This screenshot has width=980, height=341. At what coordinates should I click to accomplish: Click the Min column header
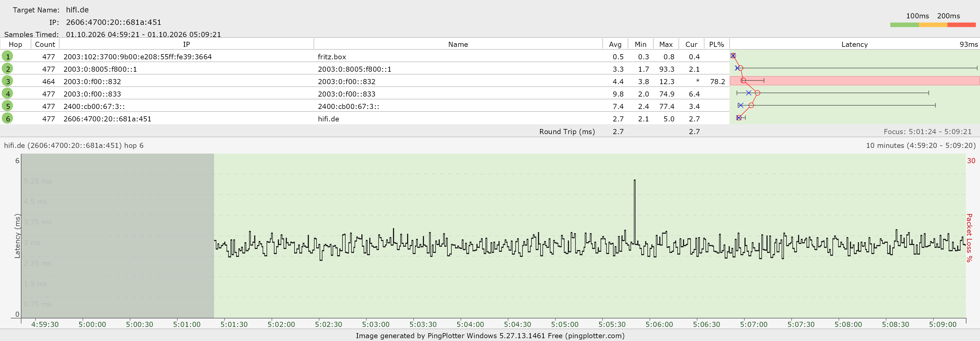tap(641, 44)
